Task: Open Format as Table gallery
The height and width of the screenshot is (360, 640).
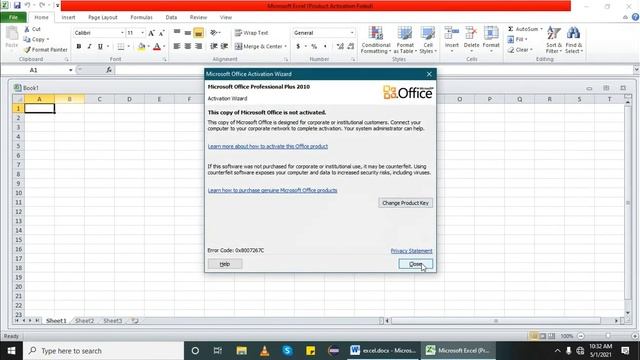Action: [405, 40]
